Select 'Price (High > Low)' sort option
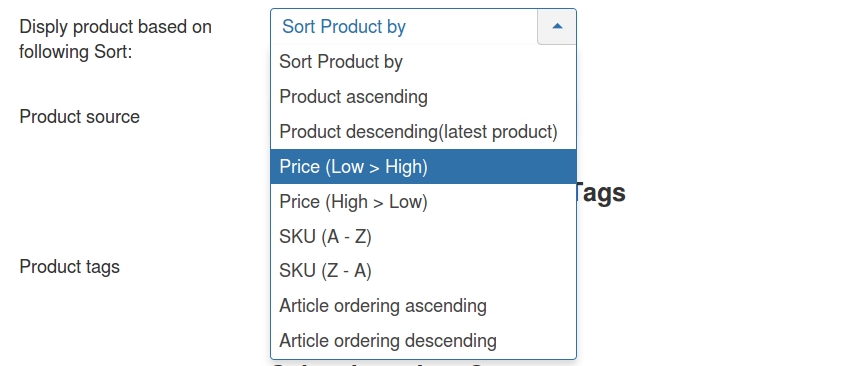Viewport: 865px width, 366px height. pyautogui.click(x=423, y=201)
